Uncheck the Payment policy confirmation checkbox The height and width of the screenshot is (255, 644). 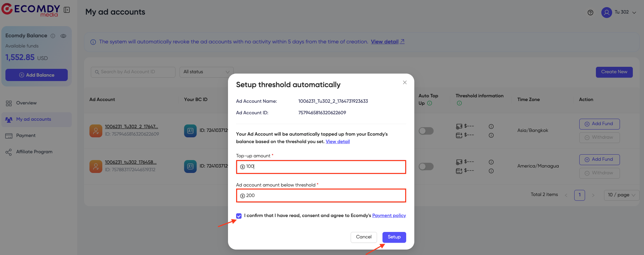tap(239, 216)
